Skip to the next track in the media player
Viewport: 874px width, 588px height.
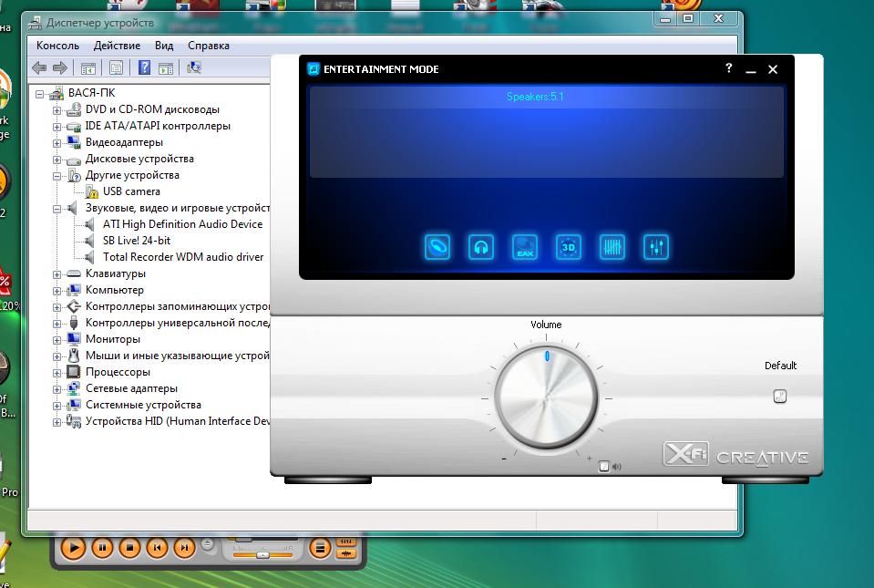pyautogui.click(x=184, y=548)
